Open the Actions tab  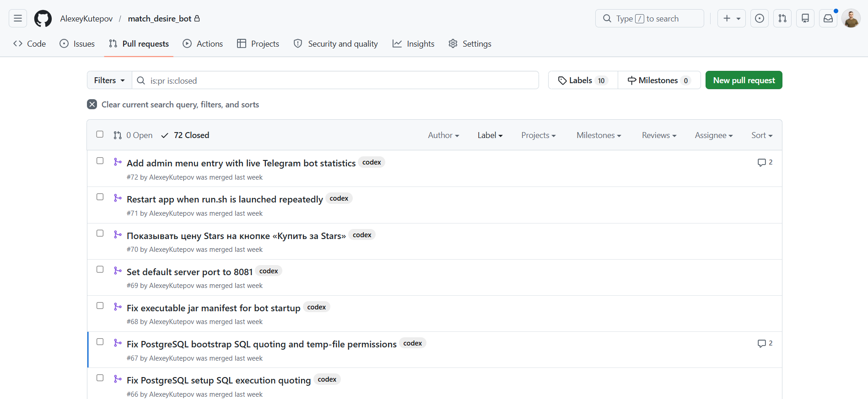tap(203, 43)
